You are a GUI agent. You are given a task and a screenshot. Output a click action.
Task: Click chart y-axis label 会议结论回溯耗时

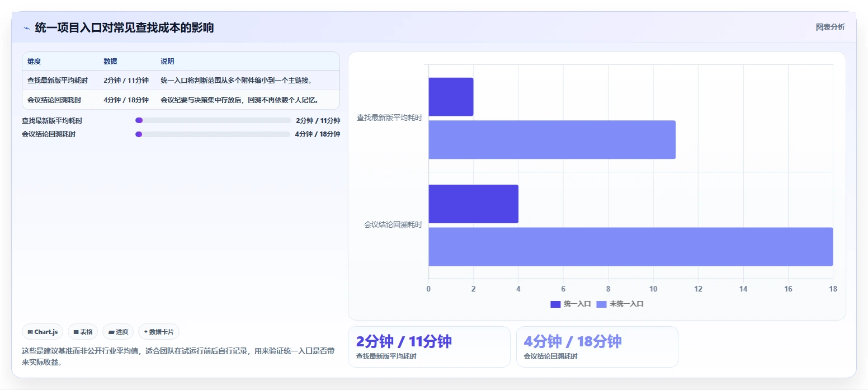(393, 225)
